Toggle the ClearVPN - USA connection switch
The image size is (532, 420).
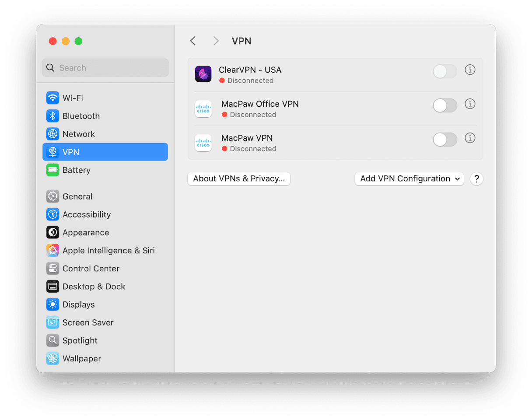pyautogui.click(x=445, y=71)
